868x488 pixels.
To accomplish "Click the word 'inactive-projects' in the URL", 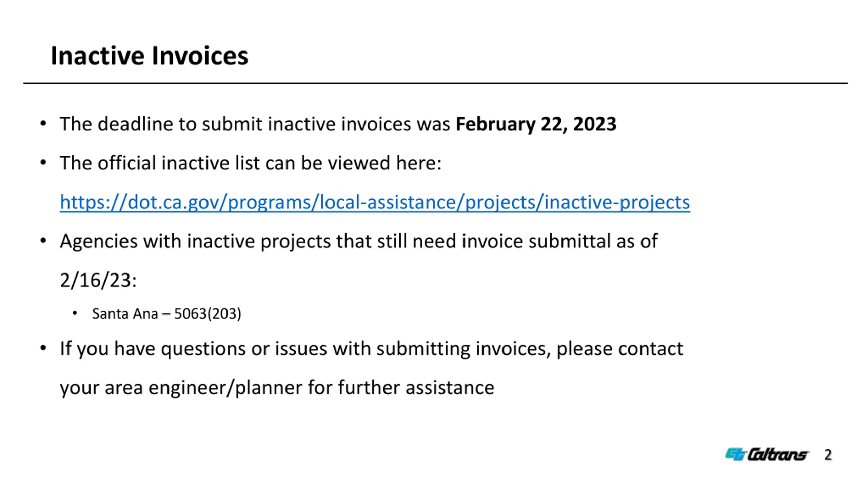I will point(617,202).
